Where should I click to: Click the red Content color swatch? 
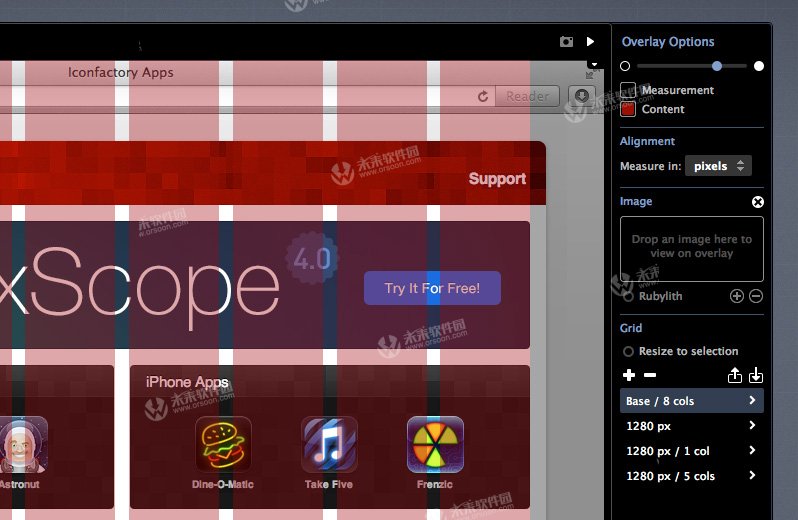tap(628, 109)
